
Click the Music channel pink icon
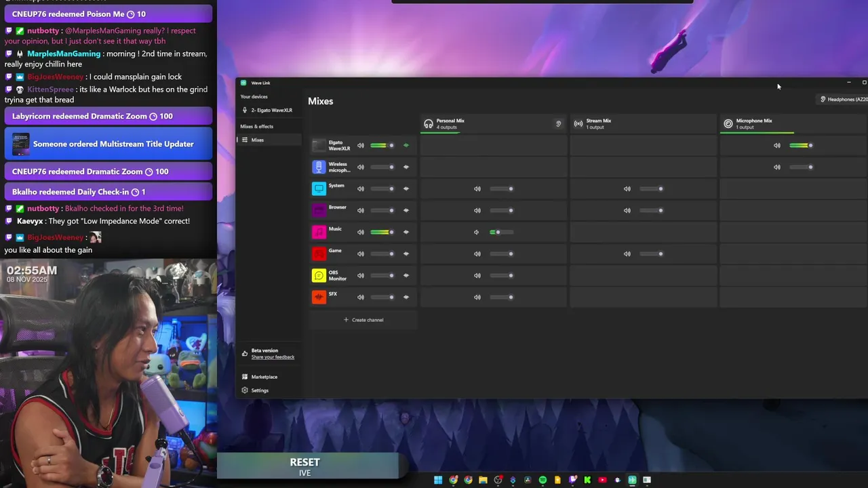pos(319,232)
